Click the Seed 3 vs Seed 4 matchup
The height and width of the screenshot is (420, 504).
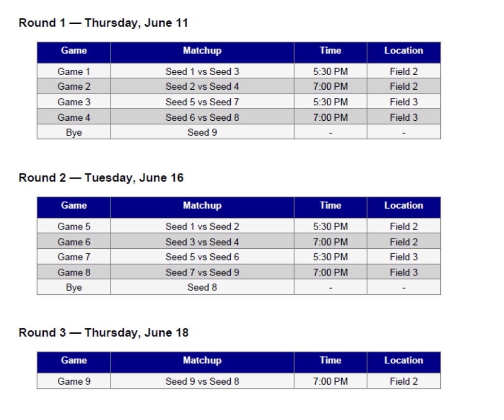tap(202, 242)
